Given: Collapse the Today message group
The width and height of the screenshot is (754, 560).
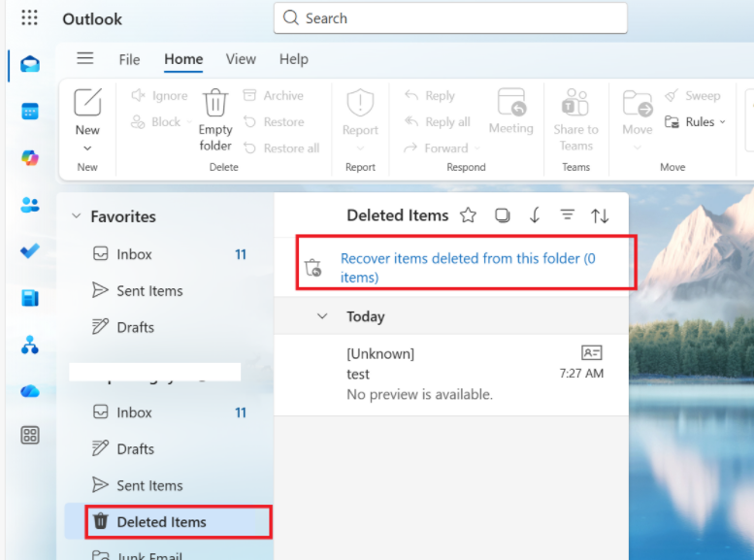Looking at the screenshot, I should pyautogui.click(x=322, y=316).
